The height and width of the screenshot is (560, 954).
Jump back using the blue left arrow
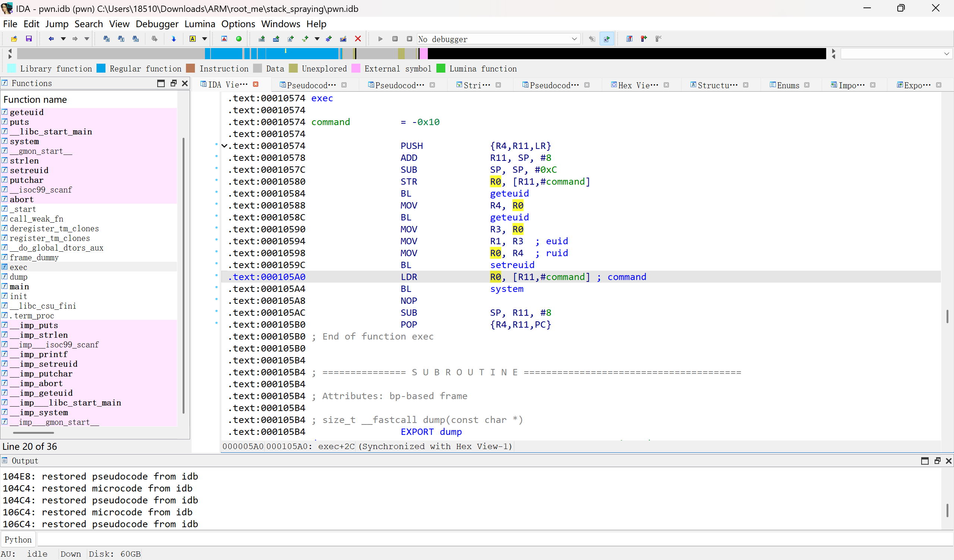(x=51, y=39)
